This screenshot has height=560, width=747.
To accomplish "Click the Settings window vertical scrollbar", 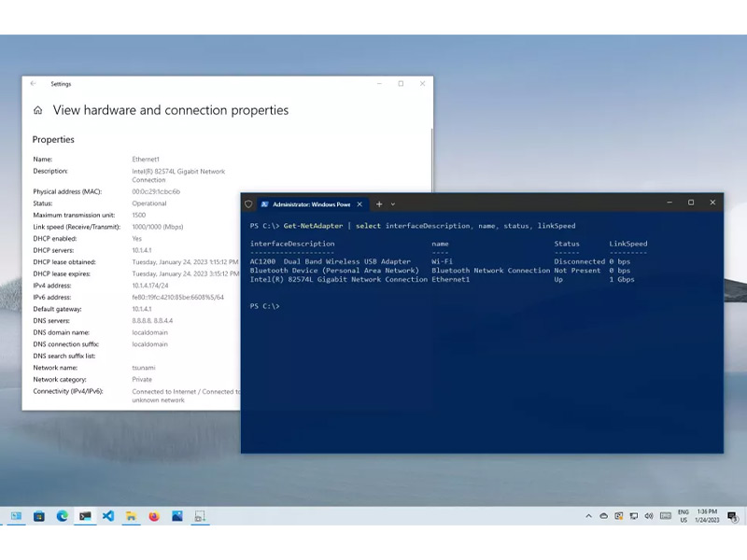I will point(431,160).
